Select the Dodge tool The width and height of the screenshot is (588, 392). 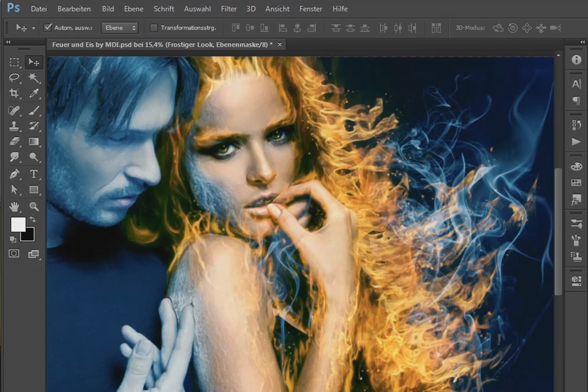(34, 157)
